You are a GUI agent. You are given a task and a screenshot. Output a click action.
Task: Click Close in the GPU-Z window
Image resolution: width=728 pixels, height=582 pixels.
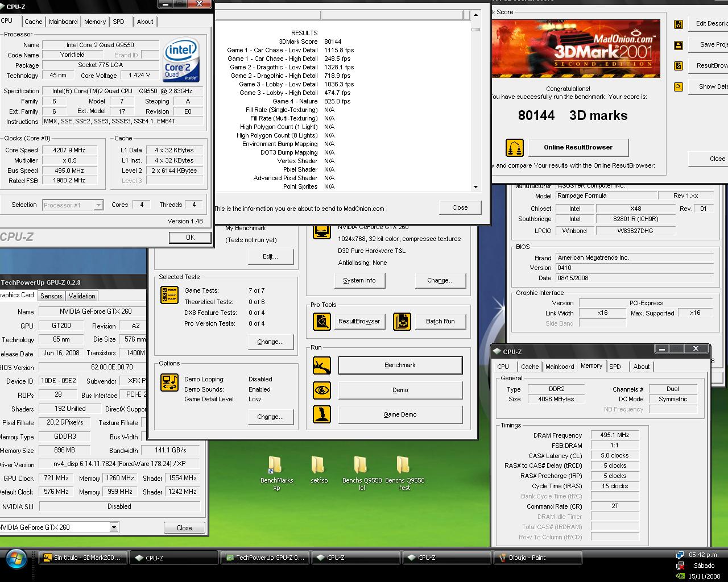point(184,528)
